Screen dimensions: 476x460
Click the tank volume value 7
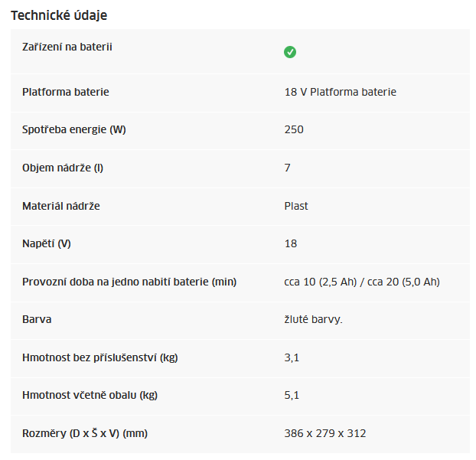(x=288, y=168)
